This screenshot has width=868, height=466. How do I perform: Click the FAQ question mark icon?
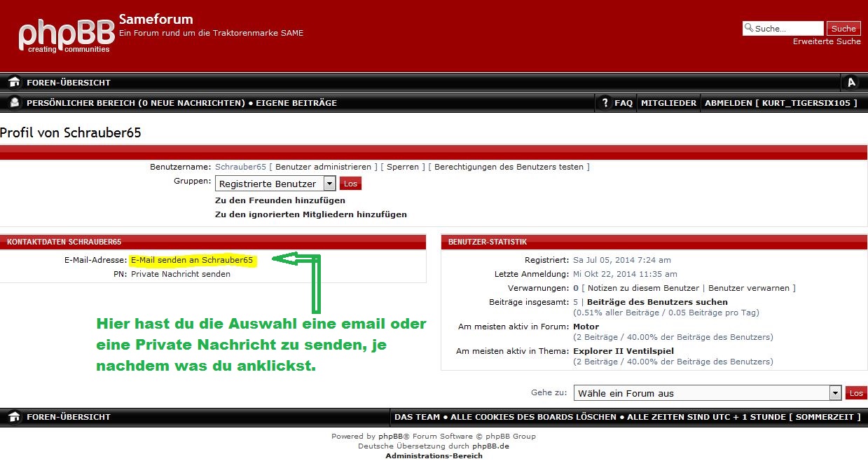[x=605, y=103]
